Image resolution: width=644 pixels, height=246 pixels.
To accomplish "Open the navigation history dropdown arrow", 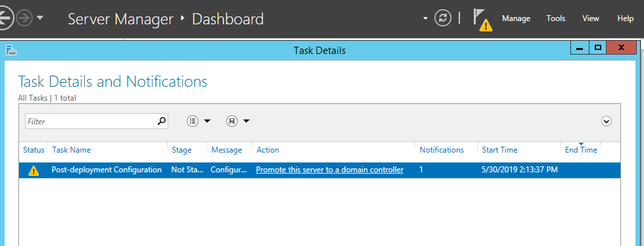I will pos(40,18).
